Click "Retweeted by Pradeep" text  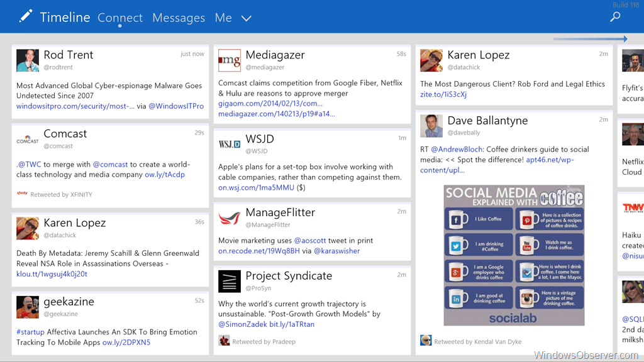pyautogui.click(x=264, y=341)
